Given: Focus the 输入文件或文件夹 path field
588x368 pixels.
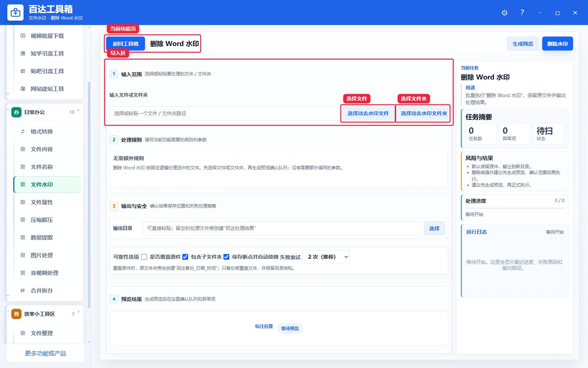Looking at the screenshot, I should [x=224, y=113].
